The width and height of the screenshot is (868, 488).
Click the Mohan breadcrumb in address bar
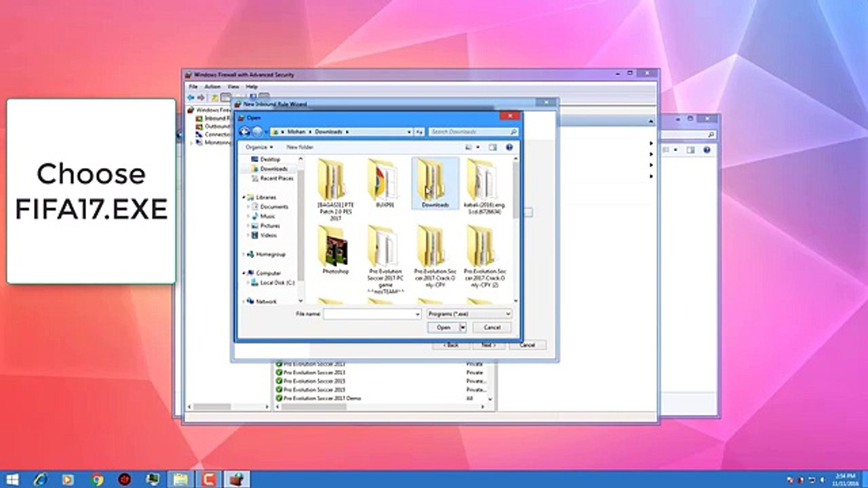[296, 131]
